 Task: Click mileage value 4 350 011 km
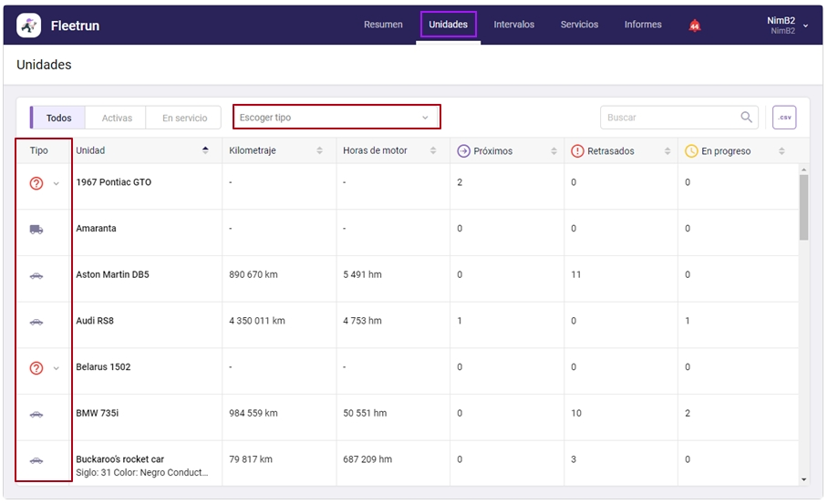tap(256, 320)
